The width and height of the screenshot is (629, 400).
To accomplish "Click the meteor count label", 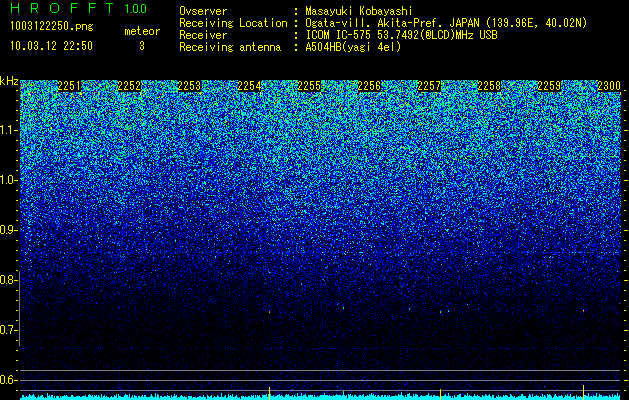I will pyautogui.click(x=142, y=31).
